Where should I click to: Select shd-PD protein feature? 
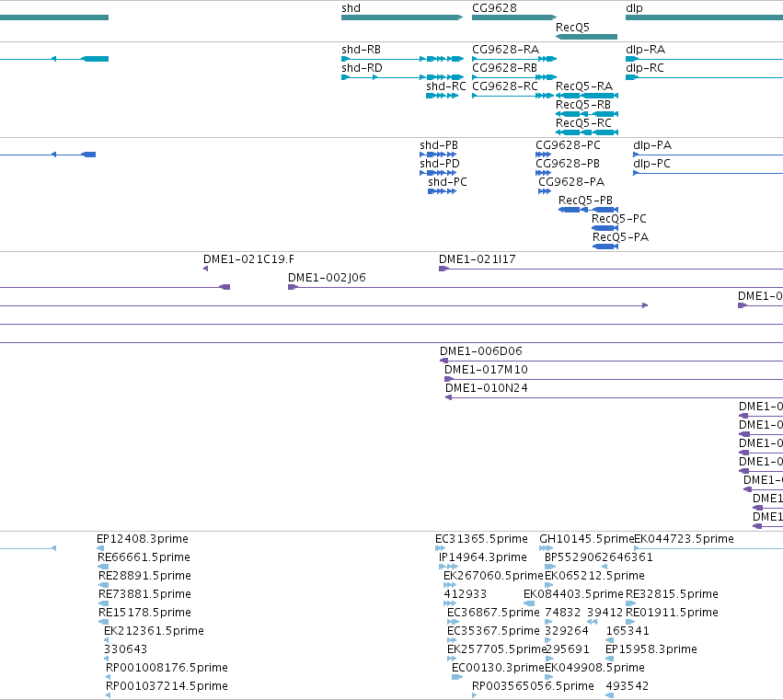[x=438, y=173]
